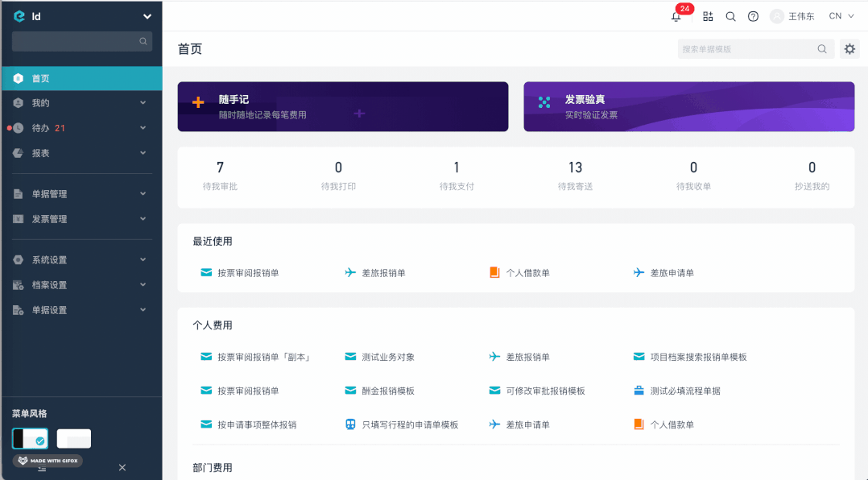The width and height of the screenshot is (868, 480).
Task: Expand the 发票管理 menu chevron
Action: click(143, 219)
